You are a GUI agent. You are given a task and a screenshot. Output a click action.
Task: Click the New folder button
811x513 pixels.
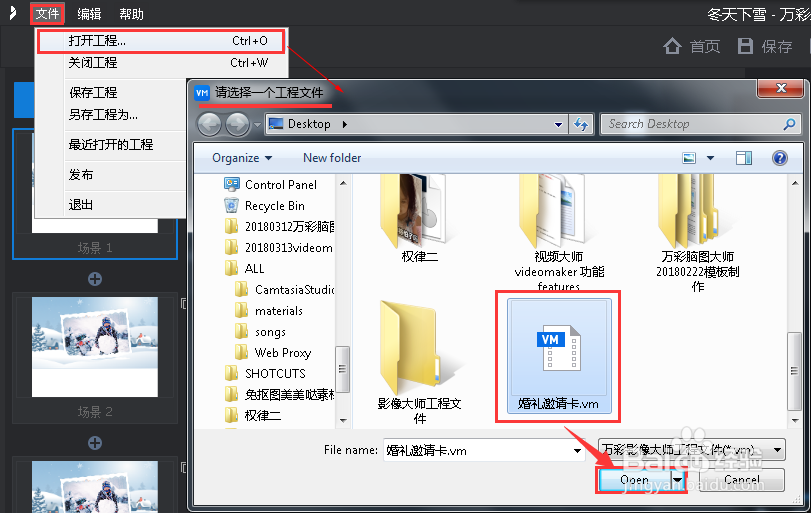pos(332,158)
